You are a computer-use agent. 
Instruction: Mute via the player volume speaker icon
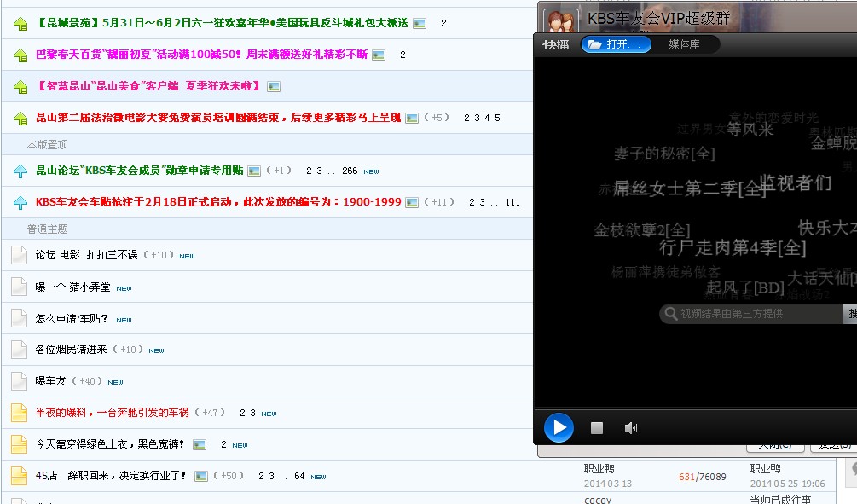click(x=631, y=428)
